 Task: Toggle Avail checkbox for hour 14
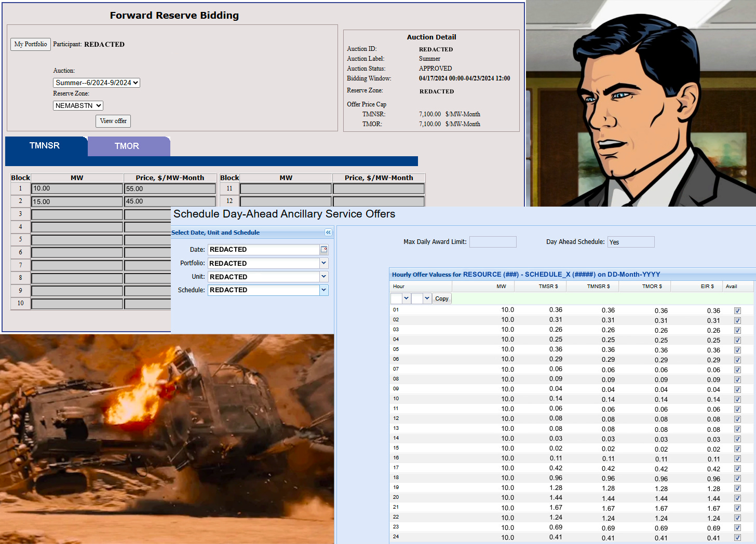pyautogui.click(x=737, y=439)
